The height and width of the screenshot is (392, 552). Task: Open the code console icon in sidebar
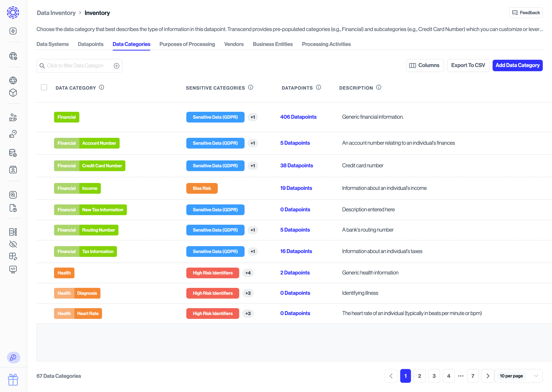tap(13, 269)
